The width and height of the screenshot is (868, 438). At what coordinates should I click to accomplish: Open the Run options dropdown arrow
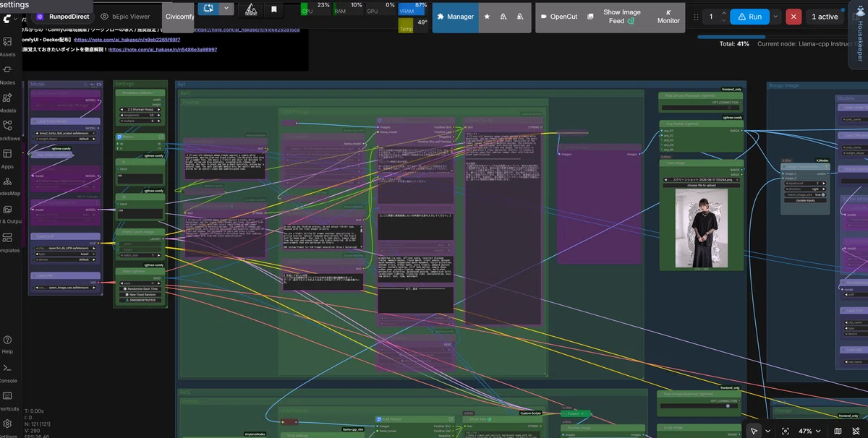[x=776, y=16]
